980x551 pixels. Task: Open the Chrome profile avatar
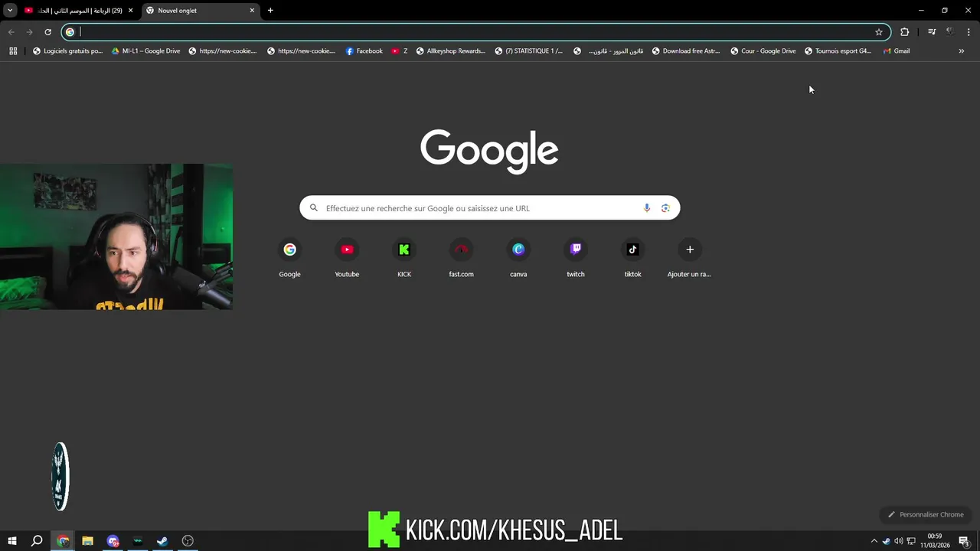(950, 32)
